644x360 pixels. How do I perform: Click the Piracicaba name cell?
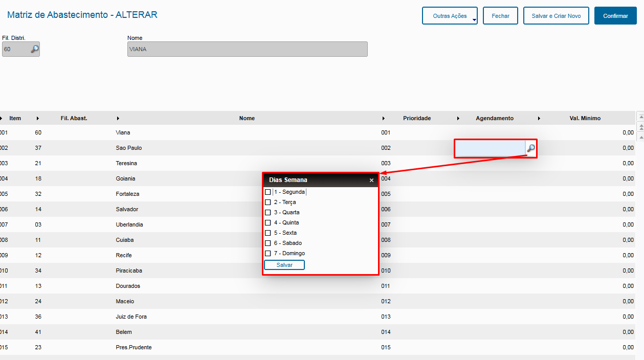129,271
